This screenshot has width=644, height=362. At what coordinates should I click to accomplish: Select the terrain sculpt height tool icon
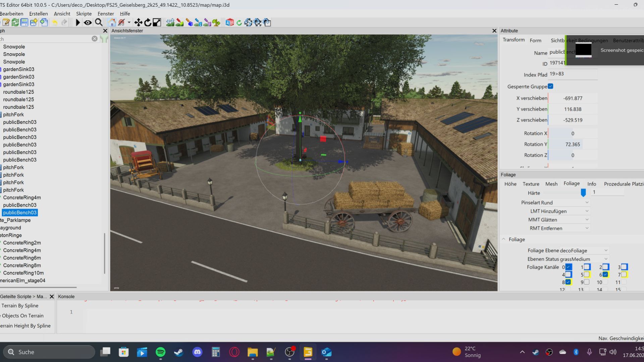click(x=170, y=22)
